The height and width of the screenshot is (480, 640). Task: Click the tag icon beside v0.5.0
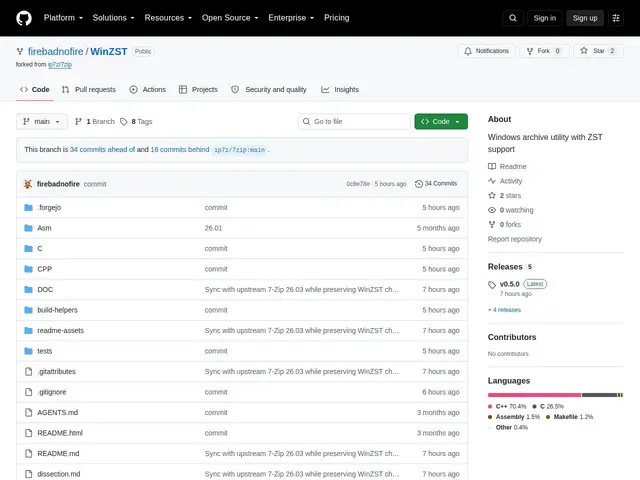(492, 285)
